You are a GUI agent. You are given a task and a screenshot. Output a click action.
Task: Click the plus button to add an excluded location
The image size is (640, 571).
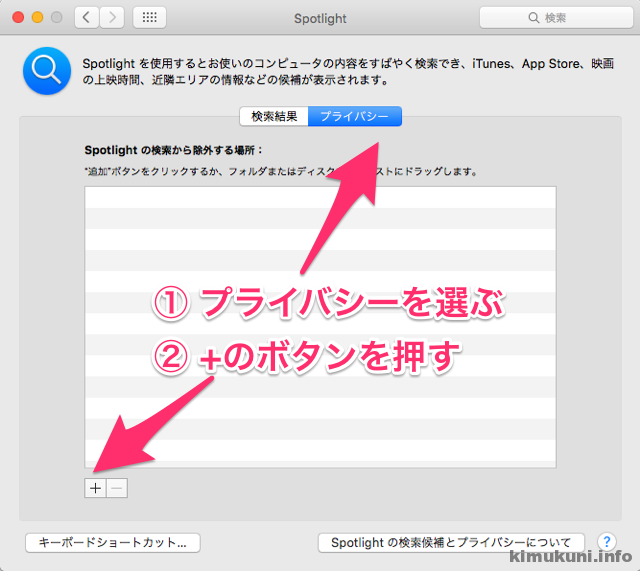pyautogui.click(x=95, y=488)
